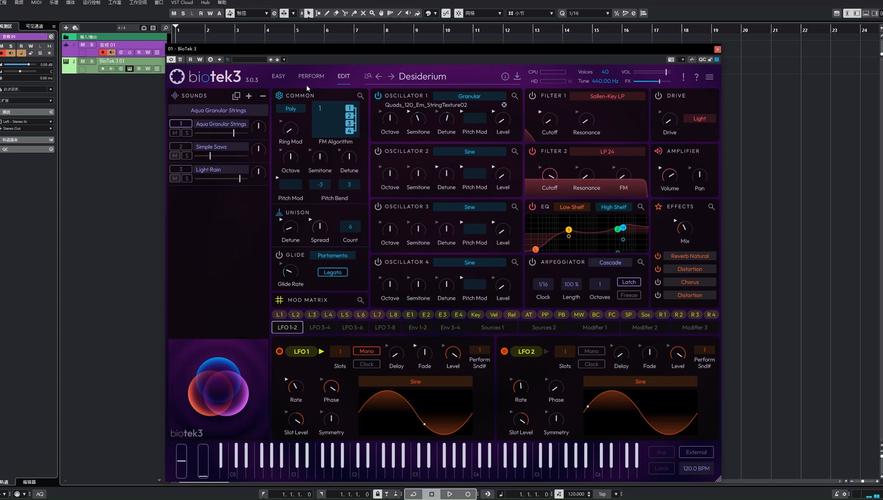Open the Env 1-2 mod tab
This screenshot has height=500, width=883.
[x=417, y=327]
